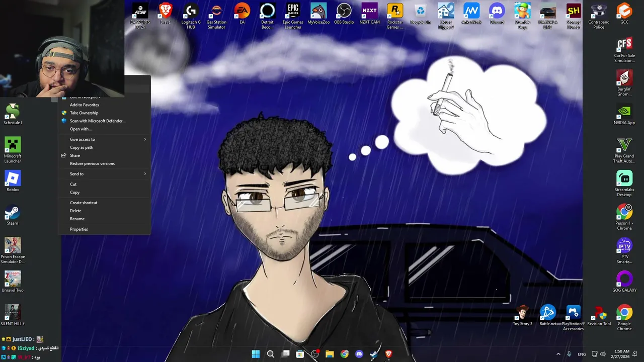Open GCC desktop shortcut

(624, 14)
